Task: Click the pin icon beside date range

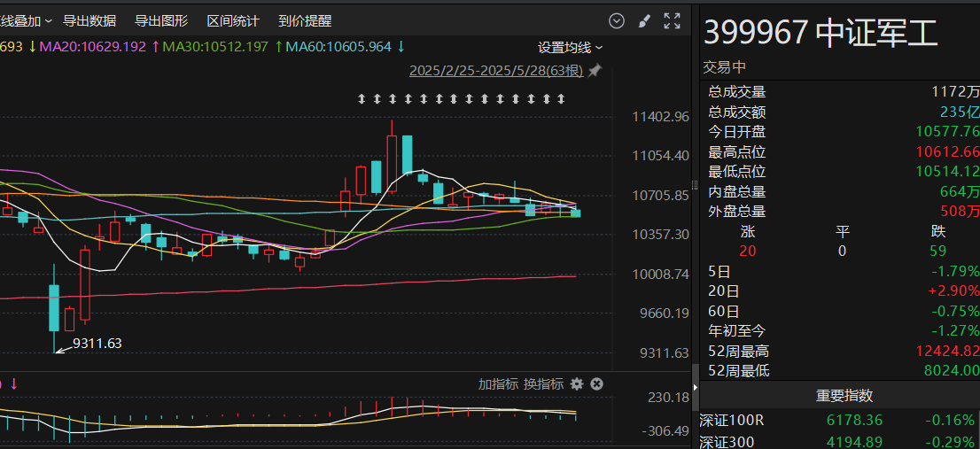Action: point(595,71)
